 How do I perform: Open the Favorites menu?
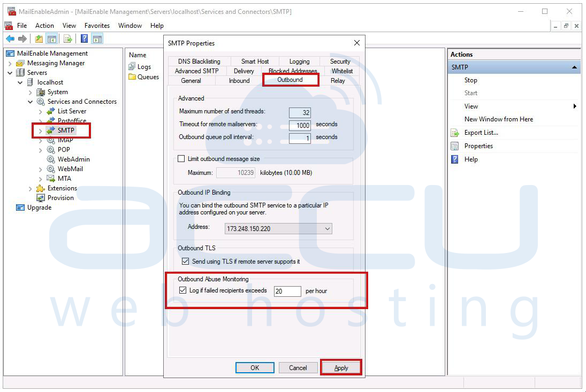pyautogui.click(x=97, y=25)
